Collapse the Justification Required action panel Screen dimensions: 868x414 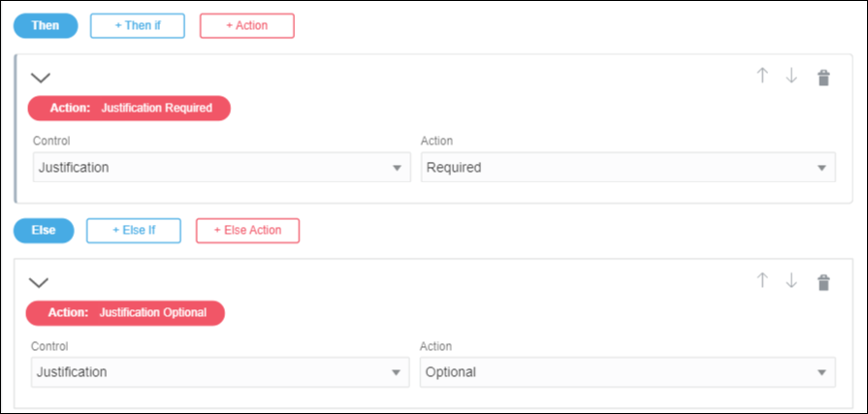click(41, 78)
